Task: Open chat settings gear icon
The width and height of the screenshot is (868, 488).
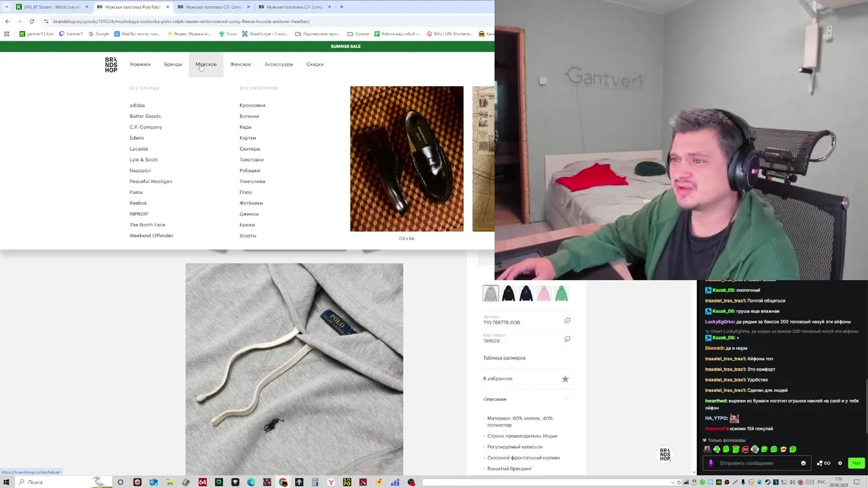Action: pyautogui.click(x=840, y=463)
